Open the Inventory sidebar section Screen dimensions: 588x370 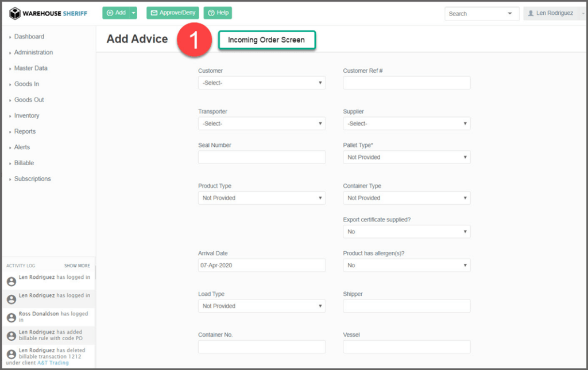point(26,115)
